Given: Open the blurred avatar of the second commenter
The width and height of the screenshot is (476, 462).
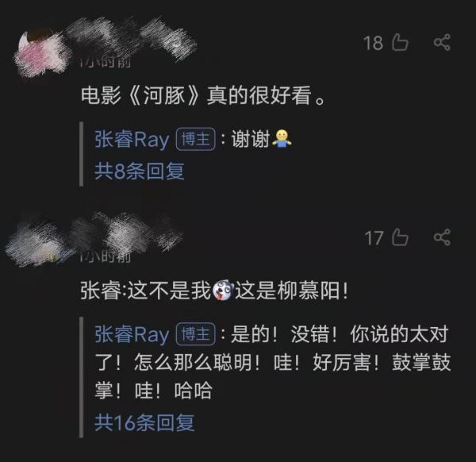Looking at the screenshot, I should pos(36,243).
